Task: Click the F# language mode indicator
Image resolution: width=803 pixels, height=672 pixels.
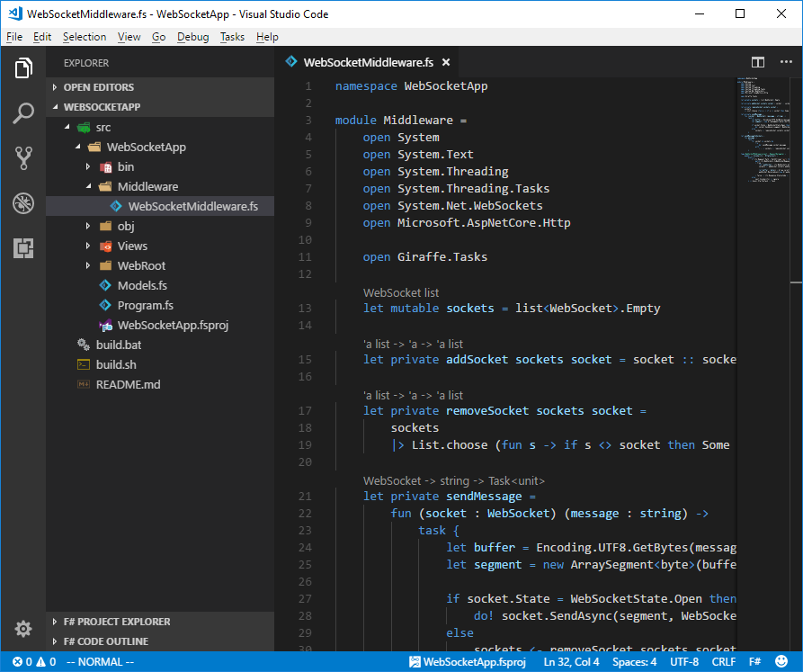Action: pyautogui.click(x=754, y=661)
